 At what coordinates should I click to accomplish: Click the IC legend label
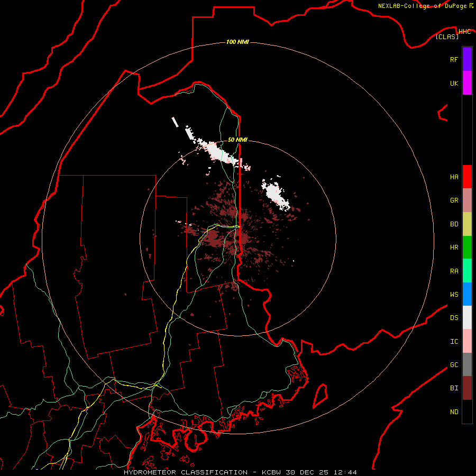(454, 342)
